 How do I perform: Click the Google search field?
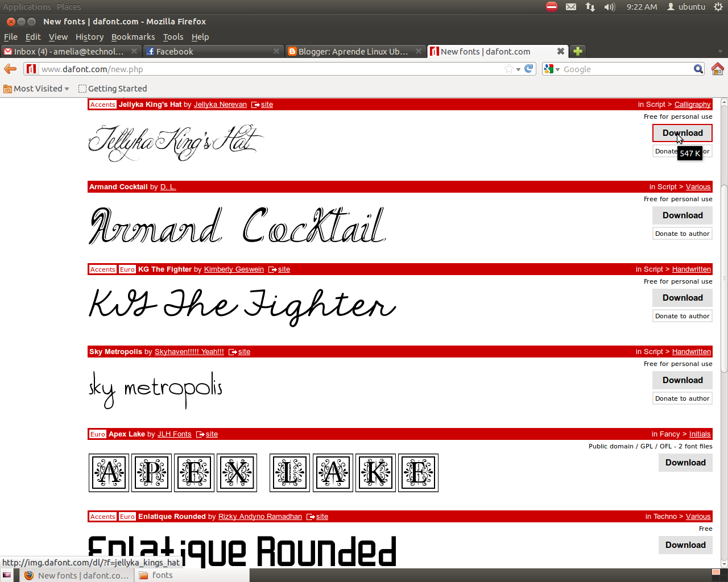pyautogui.click(x=627, y=69)
